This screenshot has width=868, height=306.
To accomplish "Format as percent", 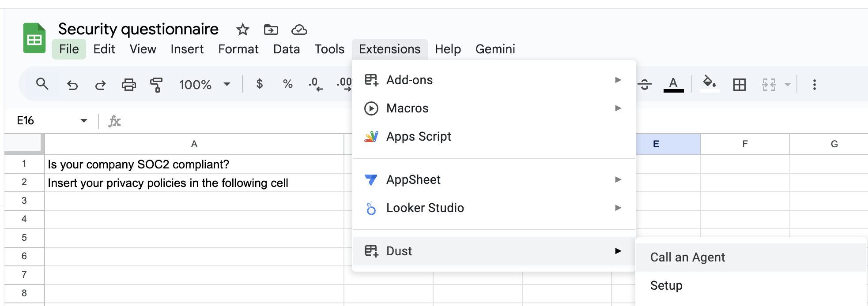I will click(288, 84).
